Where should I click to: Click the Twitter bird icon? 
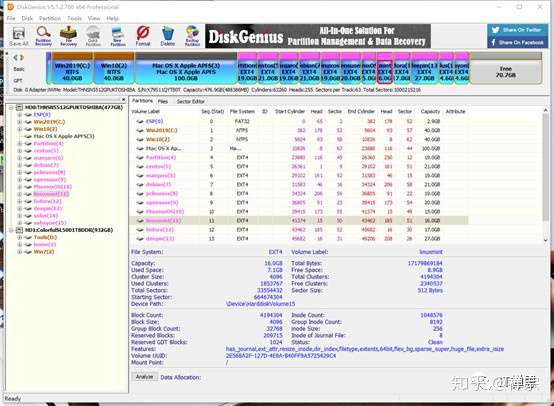pyautogui.click(x=495, y=30)
